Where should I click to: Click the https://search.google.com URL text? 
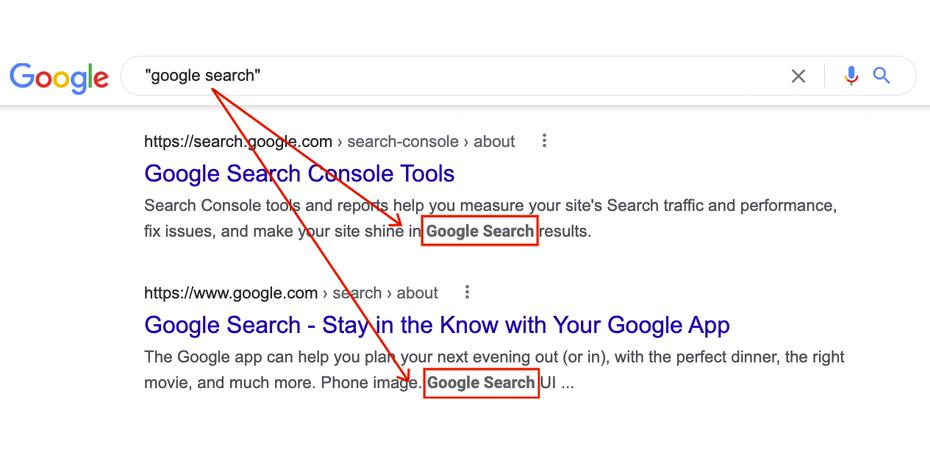click(238, 141)
